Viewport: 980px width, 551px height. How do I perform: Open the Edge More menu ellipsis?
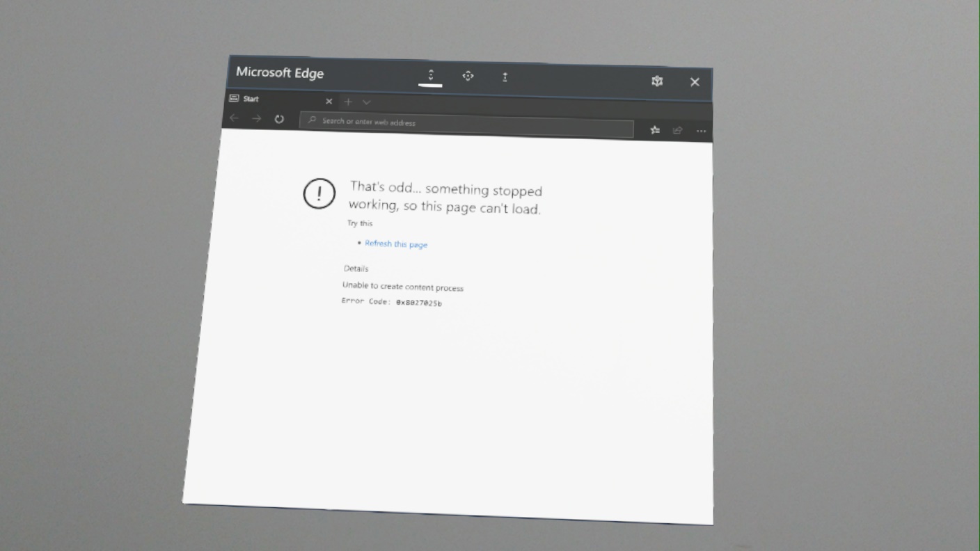pos(701,131)
